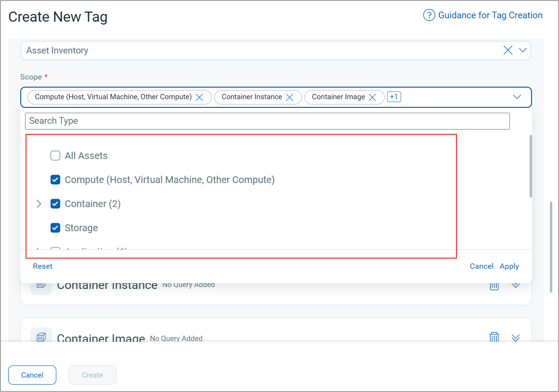Uncheck the Storage checkbox

pos(55,228)
